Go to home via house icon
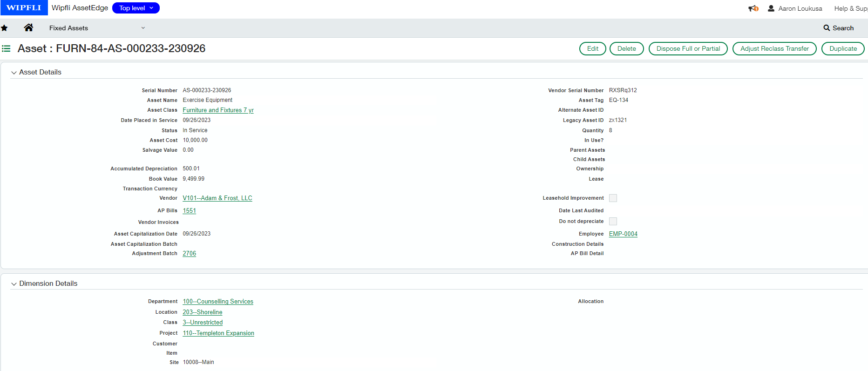Viewport: 868px width, 371px height. click(x=28, y=28)
